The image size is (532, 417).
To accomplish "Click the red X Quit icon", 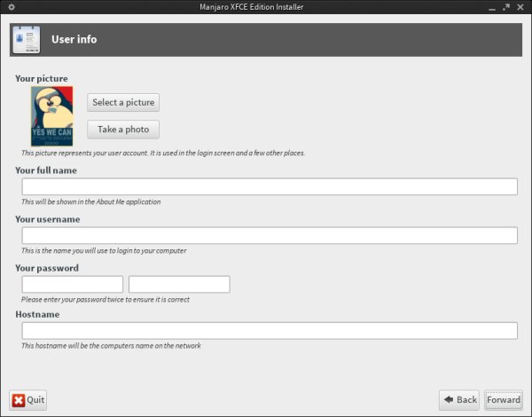I will (19, 400).
